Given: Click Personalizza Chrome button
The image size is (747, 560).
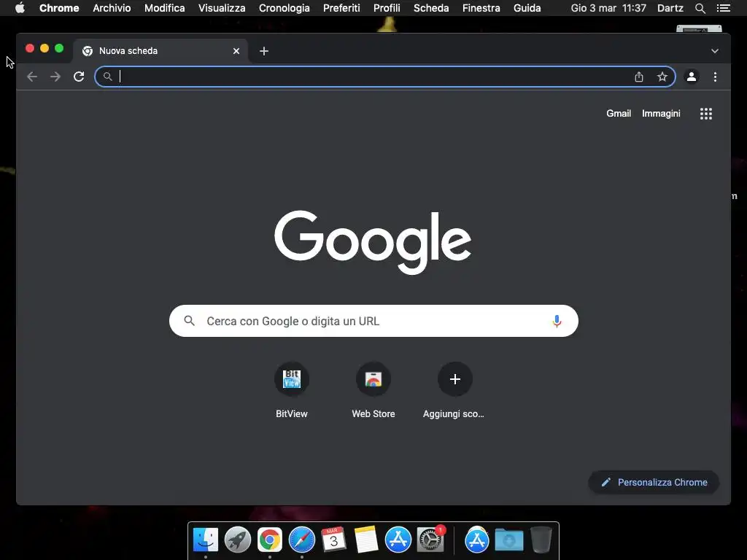Looking at the screenshot, I should 654,483.
